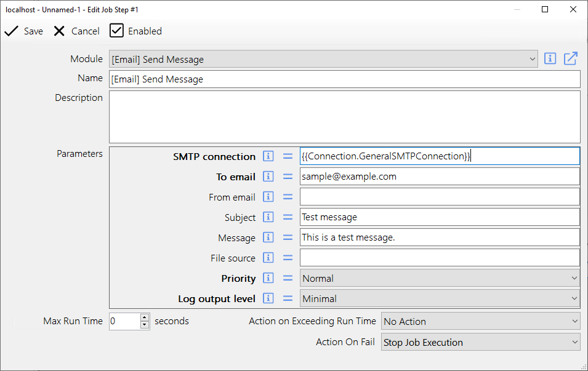
Task: Click the equals icon for Log output level
Action: 288,298
